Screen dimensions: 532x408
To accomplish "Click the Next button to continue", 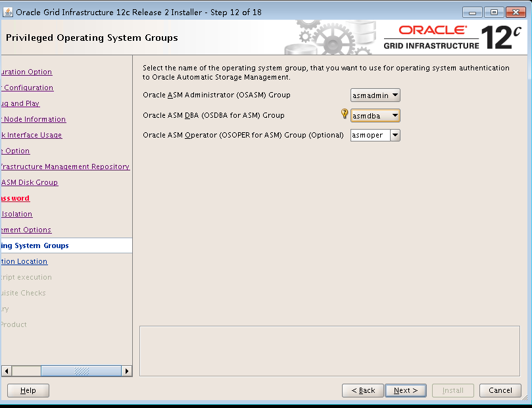I will (405, 390).
